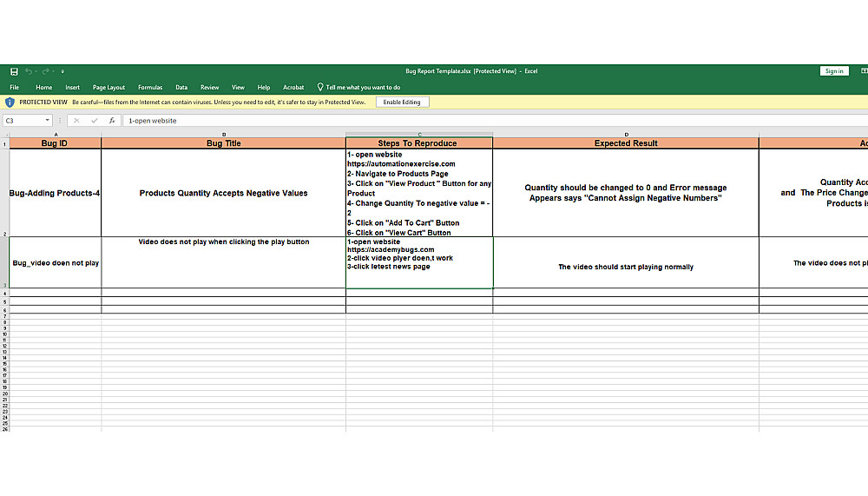This screenshot has height=496, width=868.
Task: Open the Review tab
Action: coord(209,87)
